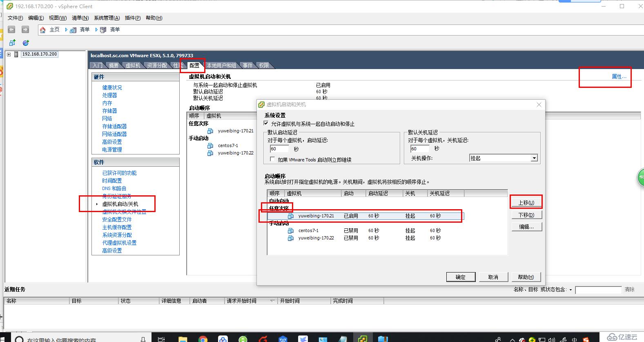Expand the 192.168.170.200 tree node
The image size is (644, 342).
point(9,54)
